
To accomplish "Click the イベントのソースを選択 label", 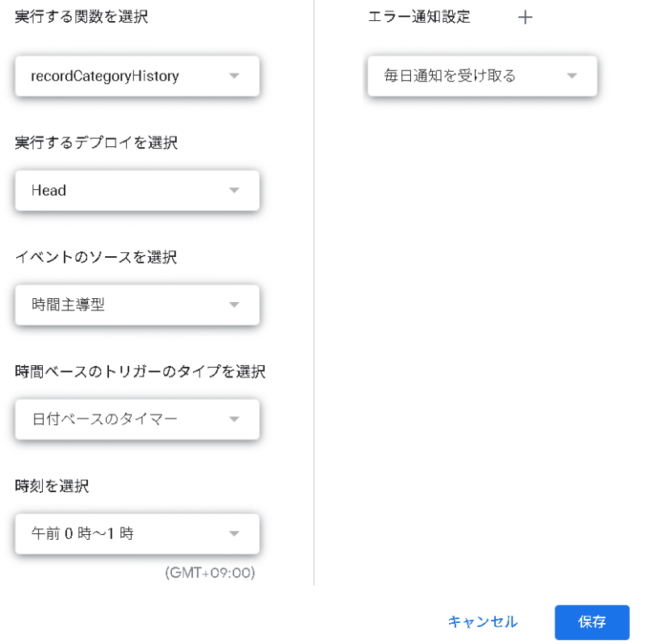I will [96, 258].
